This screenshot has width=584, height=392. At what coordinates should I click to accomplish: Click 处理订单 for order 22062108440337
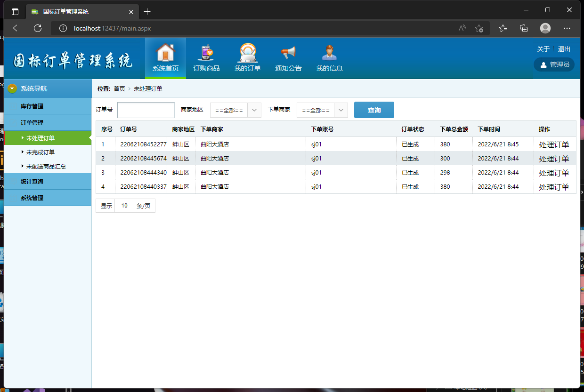click(554, 187)
